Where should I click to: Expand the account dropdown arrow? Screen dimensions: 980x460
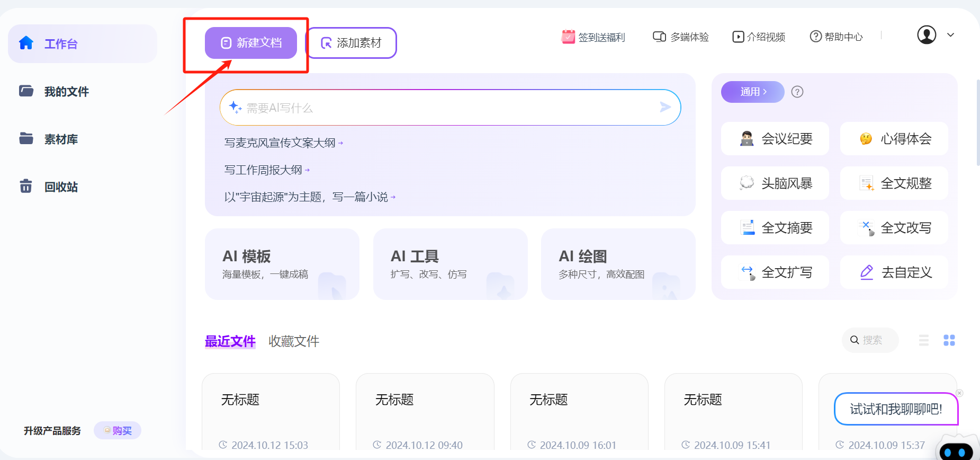(950, 35)
